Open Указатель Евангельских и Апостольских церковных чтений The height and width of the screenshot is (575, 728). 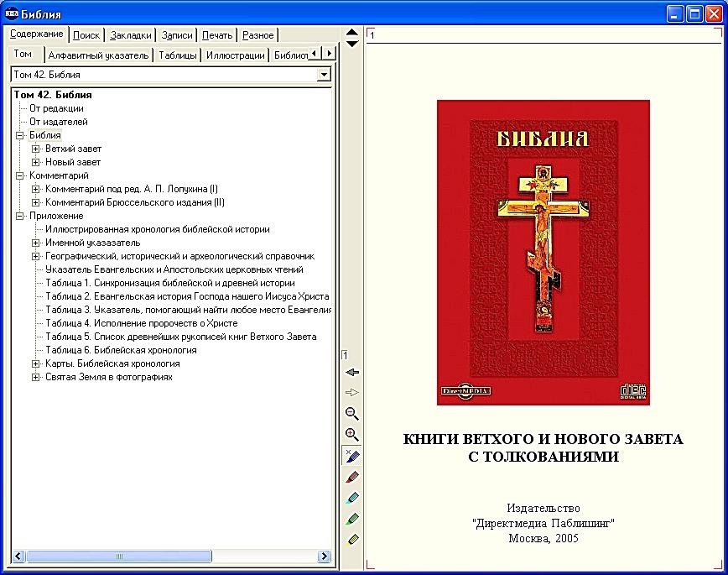click(174, 269)
